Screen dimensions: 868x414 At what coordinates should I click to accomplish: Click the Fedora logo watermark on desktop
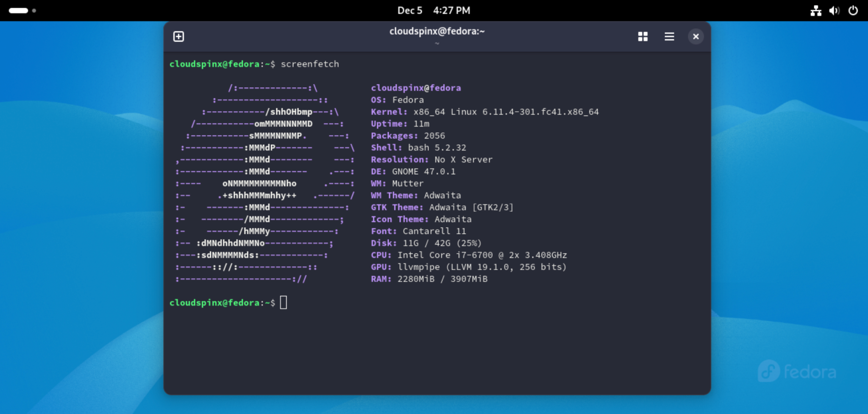click(x=796, y=371)
